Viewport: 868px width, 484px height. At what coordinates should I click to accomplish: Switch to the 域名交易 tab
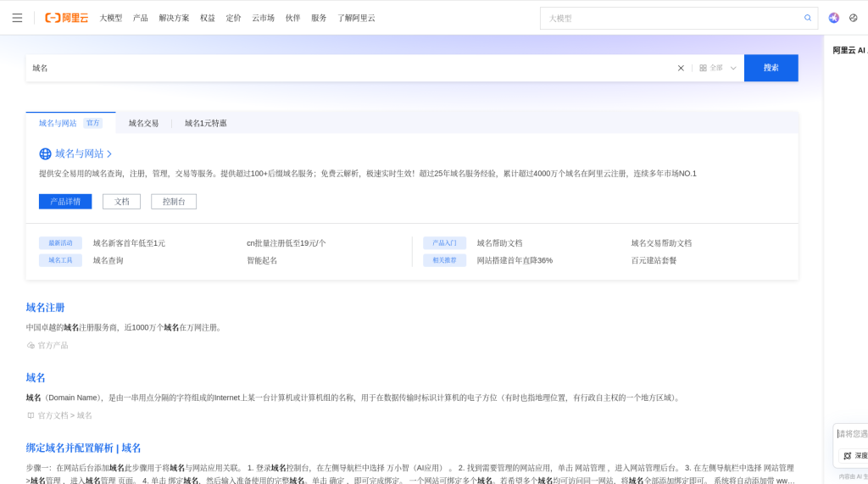pos(143,123)
